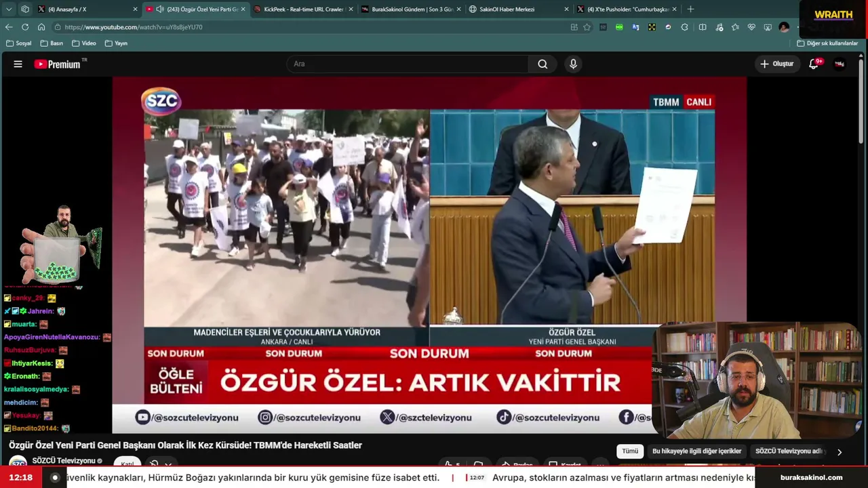Open the tab search dropdown arrow

coord(9,9)
